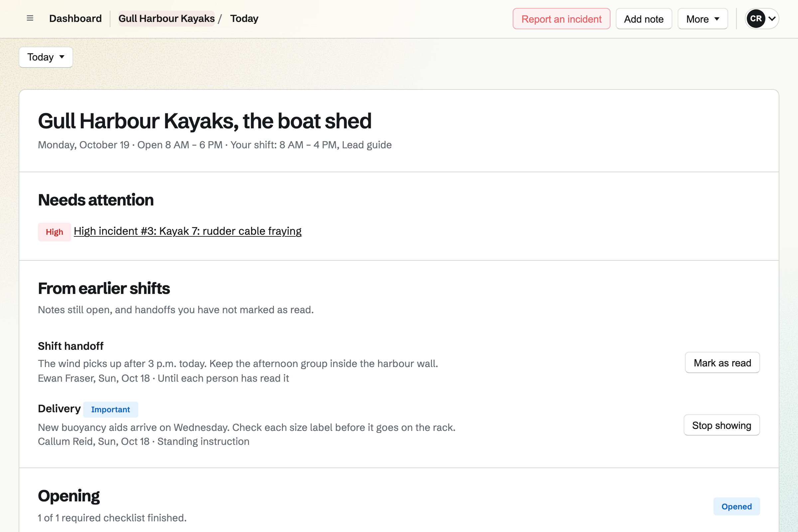Select the Delivery note title
Screen dimensions: 798x532
(x=59, y=409)
